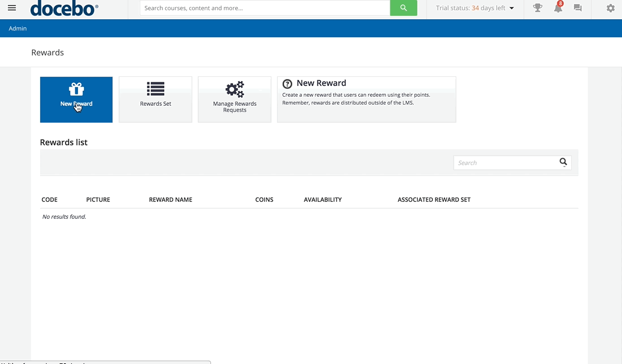Open the gamification trophy icon
This screenshot has width=622, height=364.
tap(538, 8)
